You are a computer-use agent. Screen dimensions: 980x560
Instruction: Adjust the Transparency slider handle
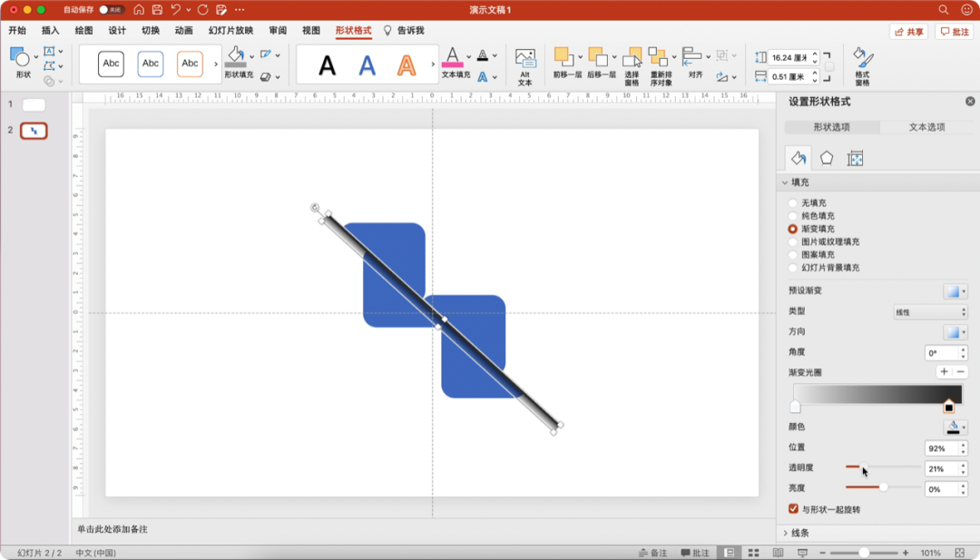863,467
